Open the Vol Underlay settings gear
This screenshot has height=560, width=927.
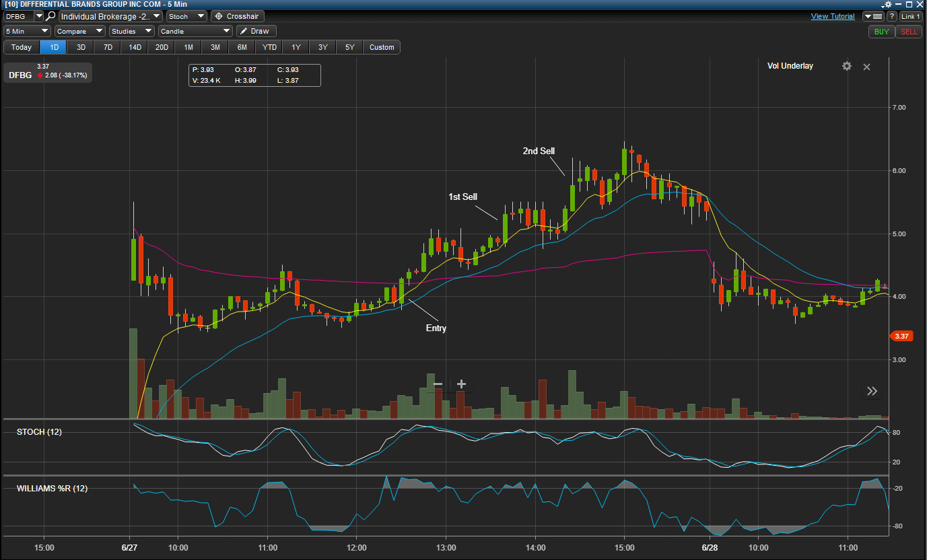pyautogui.click(x=846, y=66)
